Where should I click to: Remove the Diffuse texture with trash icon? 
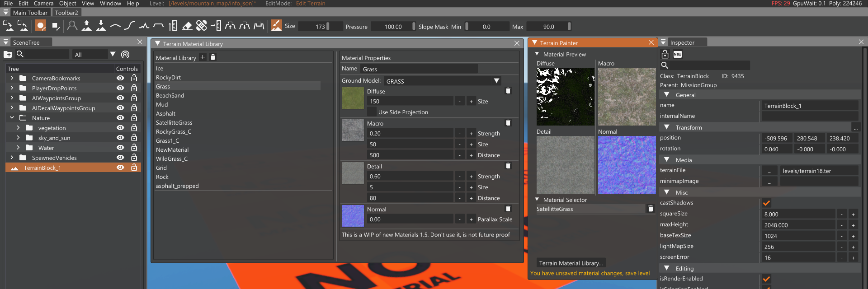point(508,91)
